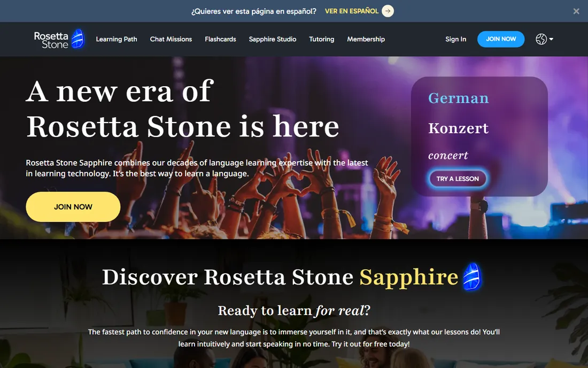The width and height of the screenshot is (588, 368).
Task: Click 'Ready to learn for real?' heading
Action: (x=294, y=311)
